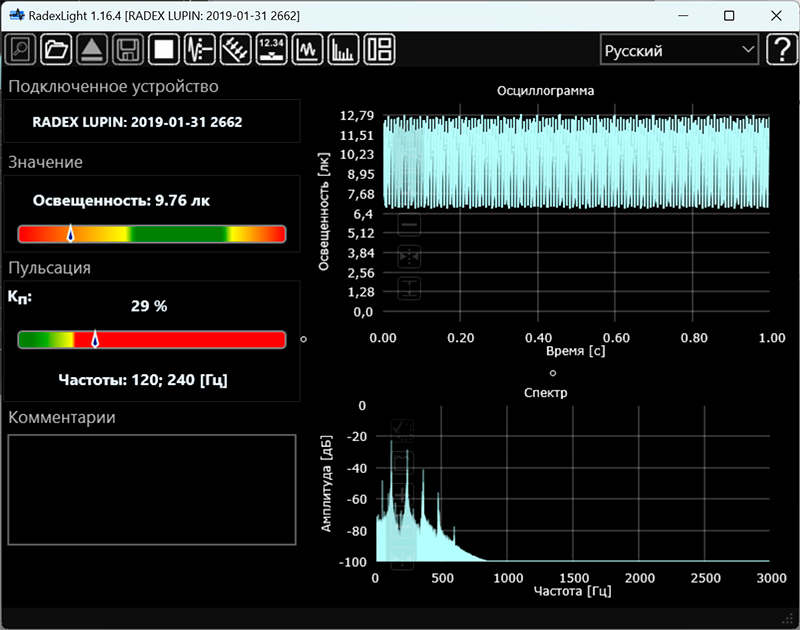Toggle the spectrum bar chart icon

344,49
